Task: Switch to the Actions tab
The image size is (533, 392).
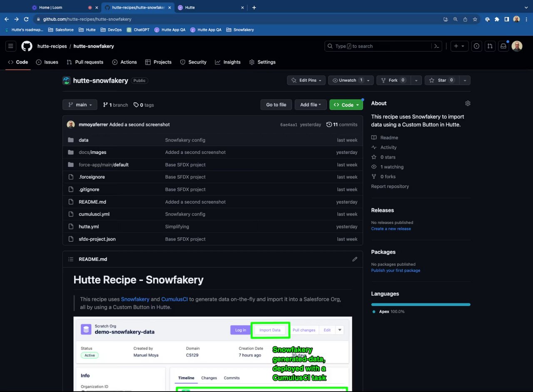Action: pyautogui.click(x=125, y=62)
